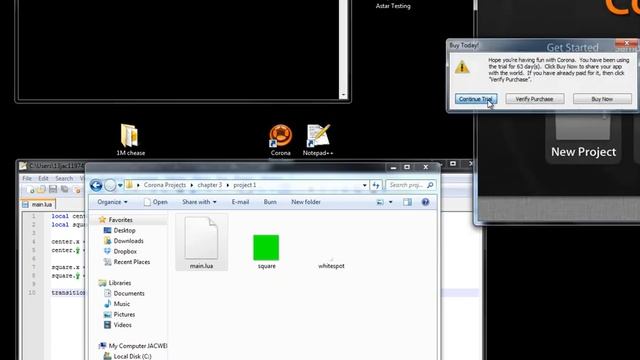Switch to main.lua tab in Notepad++
640x360 pixels.
38,204
